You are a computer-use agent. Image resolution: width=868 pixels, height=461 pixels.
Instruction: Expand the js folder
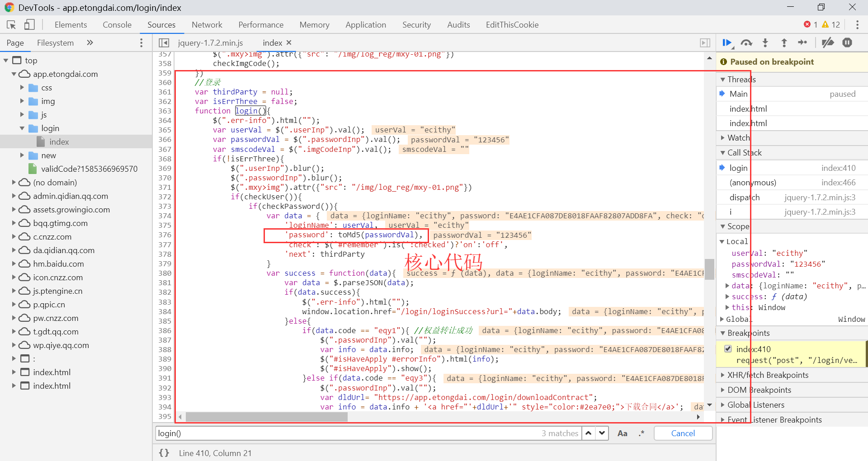(x=22, y=115)
